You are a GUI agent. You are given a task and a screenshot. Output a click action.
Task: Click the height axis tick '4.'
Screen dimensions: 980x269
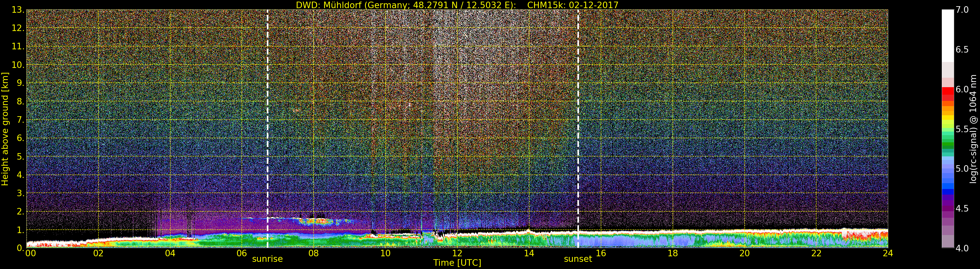pyautogui.click(x=20, y=175)
